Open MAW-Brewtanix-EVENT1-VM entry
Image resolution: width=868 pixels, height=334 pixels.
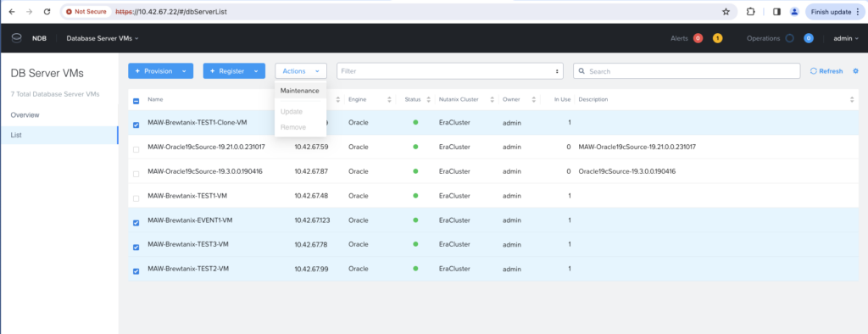[190, 220]
